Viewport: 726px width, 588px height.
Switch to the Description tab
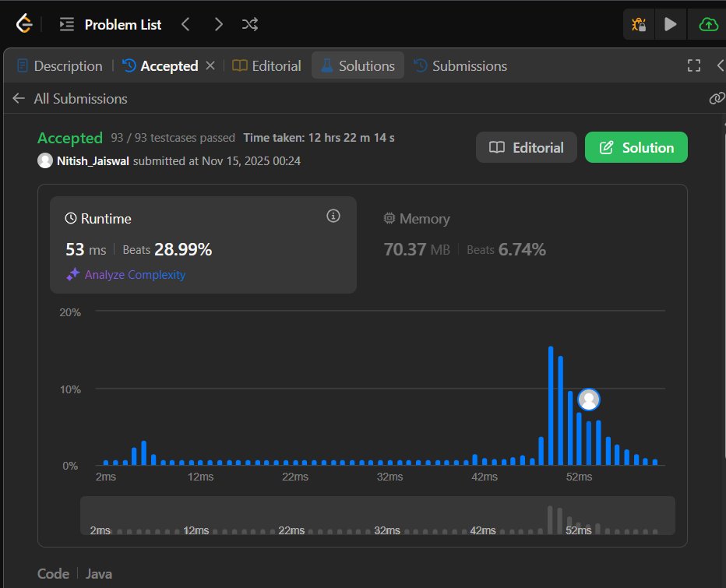(60, 65)
